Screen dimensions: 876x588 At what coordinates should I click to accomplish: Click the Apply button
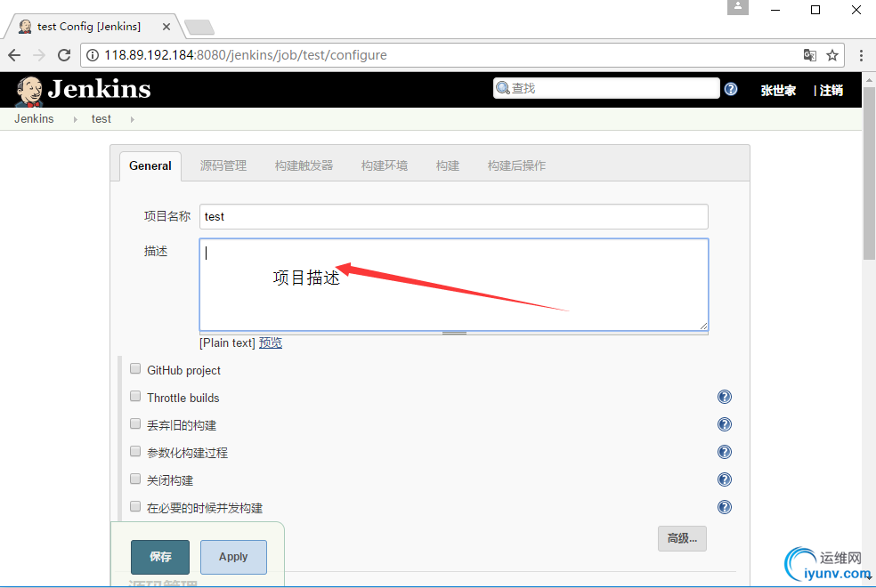(x=233, y=557)
